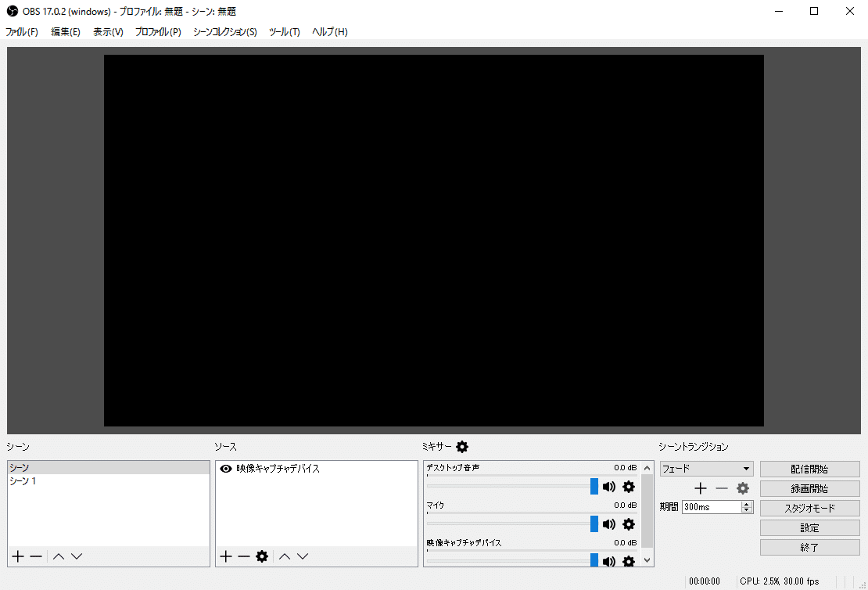Add a new source with plus icon
Image resolution: width=868 pixels, height=590 pixels.
(x=225, y=556)
